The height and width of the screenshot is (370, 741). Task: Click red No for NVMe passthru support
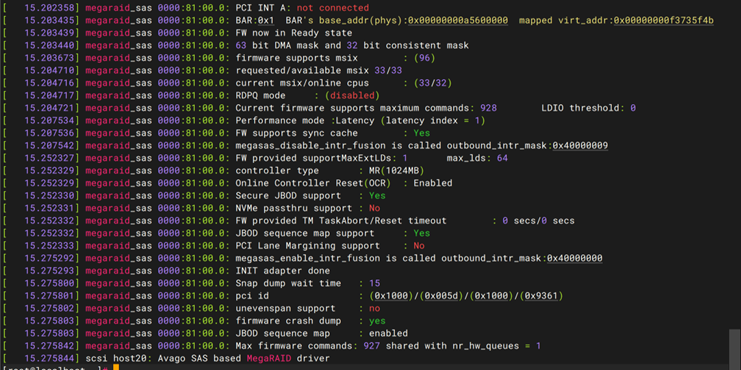point(374,208)
